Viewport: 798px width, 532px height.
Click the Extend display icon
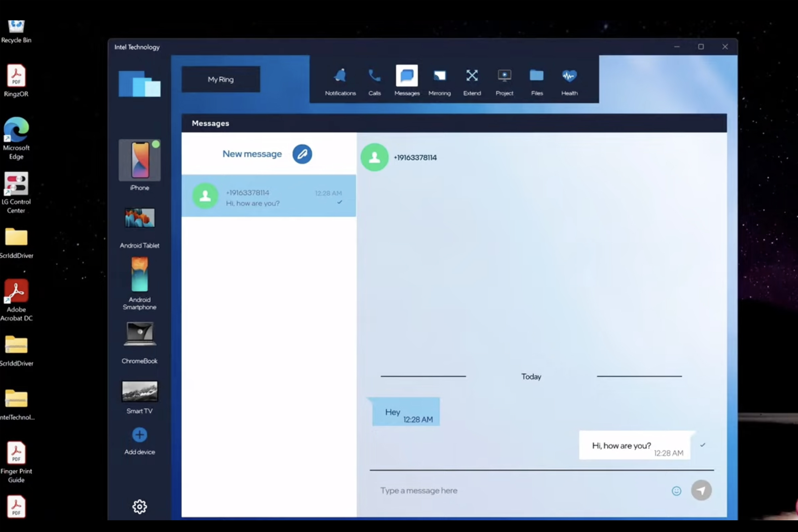tap(471, 75)
